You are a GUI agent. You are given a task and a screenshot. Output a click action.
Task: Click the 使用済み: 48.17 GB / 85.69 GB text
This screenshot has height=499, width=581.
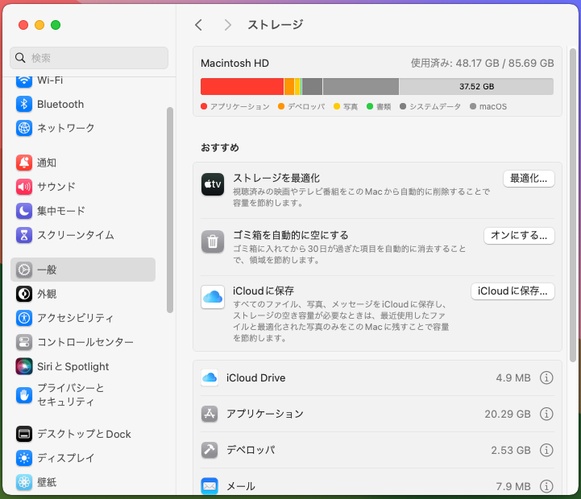482,63
